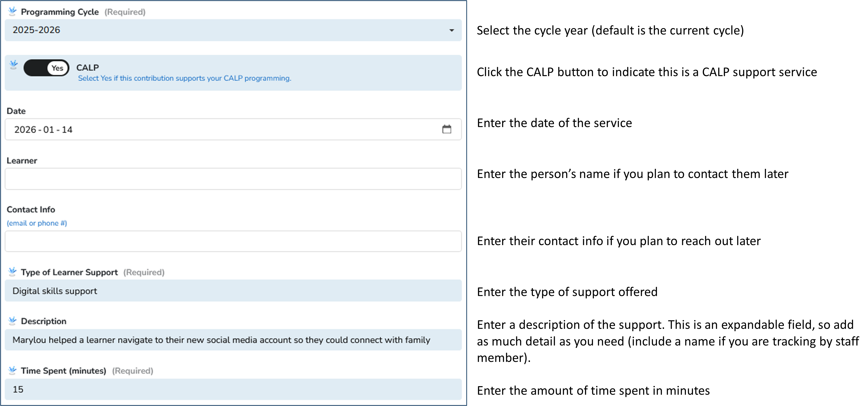This screenshot has width=868, height=406.
Task: Click 'Enter the date of the service' text
Action: [554, 123]
